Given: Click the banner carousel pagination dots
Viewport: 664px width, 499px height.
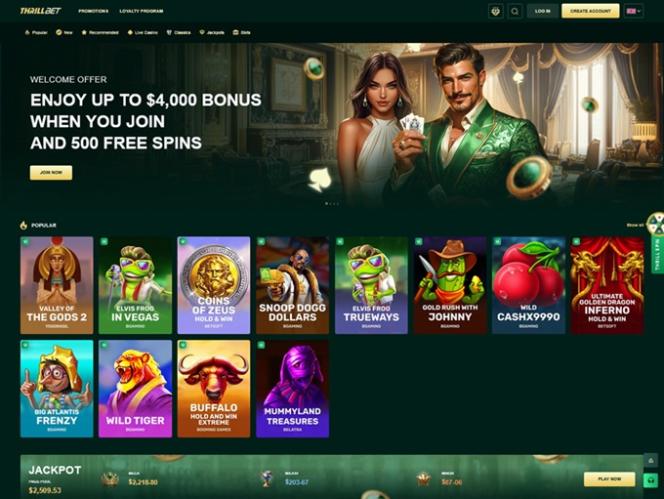Looking at the screenshot, I should (x=332, y=204).
